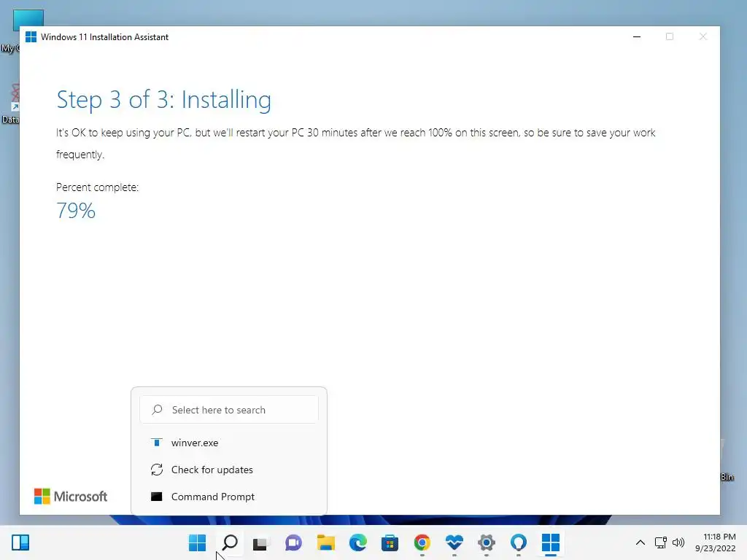This screenshot has width=747, height=560.
Task: Show hidden system tray icons
Action: [x=640, y=542]
